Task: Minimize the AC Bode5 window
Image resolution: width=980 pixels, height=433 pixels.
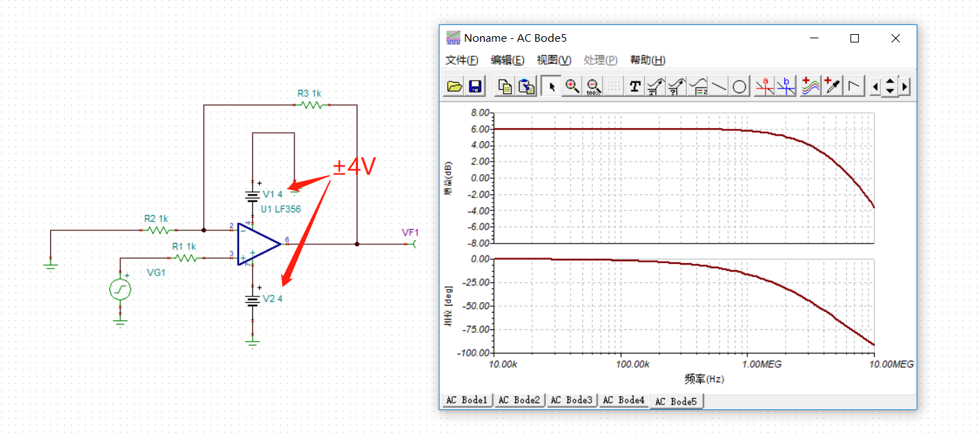Action: [814, 38]
